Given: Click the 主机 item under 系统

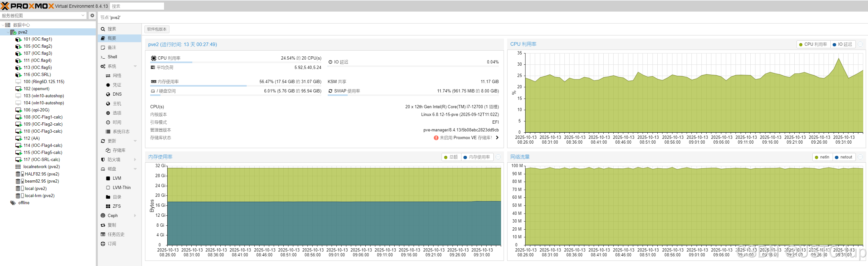Looking at the screenshot, I should point(120,104).
